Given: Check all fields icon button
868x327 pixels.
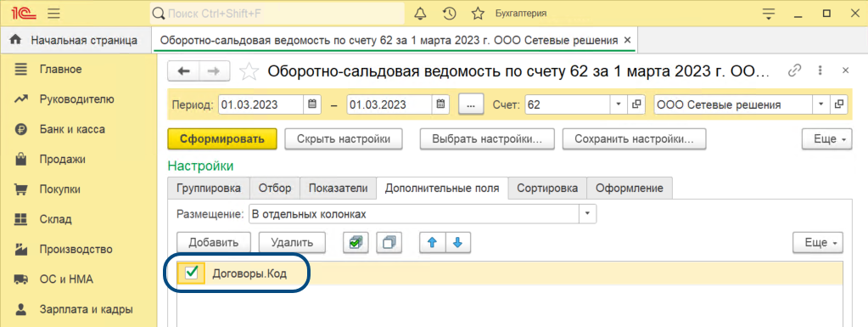Looking at the screenshot, I should (x=356, y=242).
